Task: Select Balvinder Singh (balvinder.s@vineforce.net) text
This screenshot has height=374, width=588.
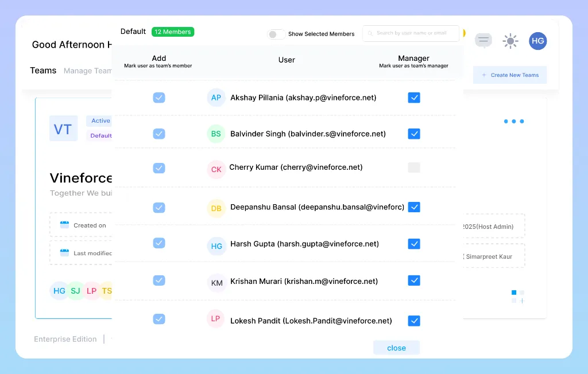Action: point(308,134)
